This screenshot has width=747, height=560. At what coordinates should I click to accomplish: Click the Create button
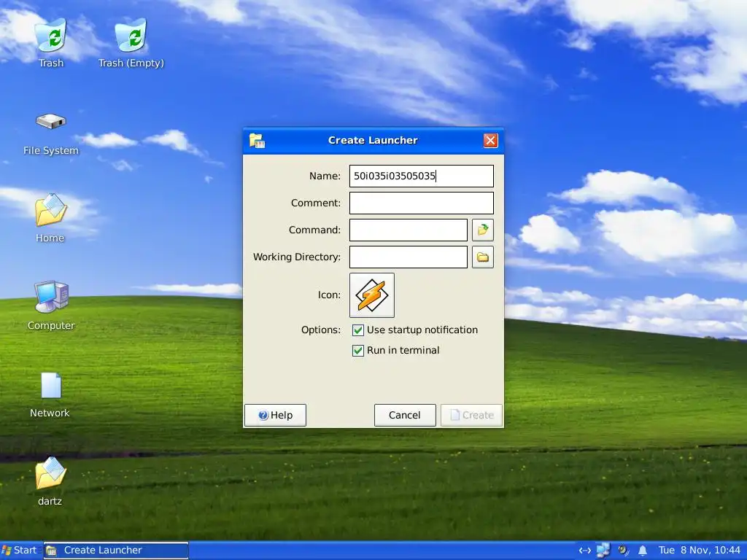tap(472, 415)
